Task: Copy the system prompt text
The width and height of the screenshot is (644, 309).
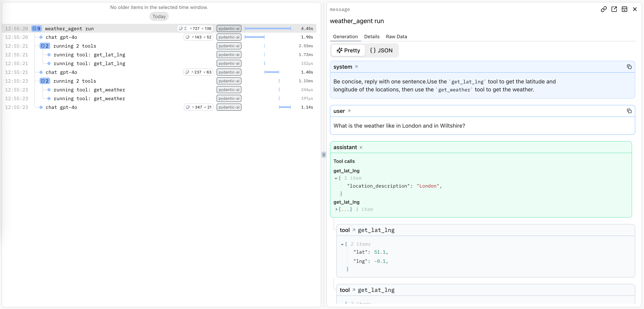Action: click(x=629, y=67)
